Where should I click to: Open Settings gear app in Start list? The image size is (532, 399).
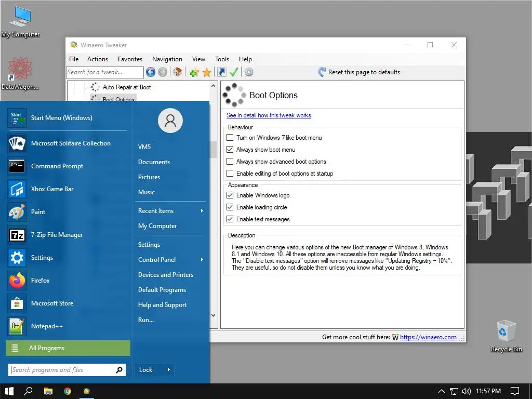pos(68,258)
